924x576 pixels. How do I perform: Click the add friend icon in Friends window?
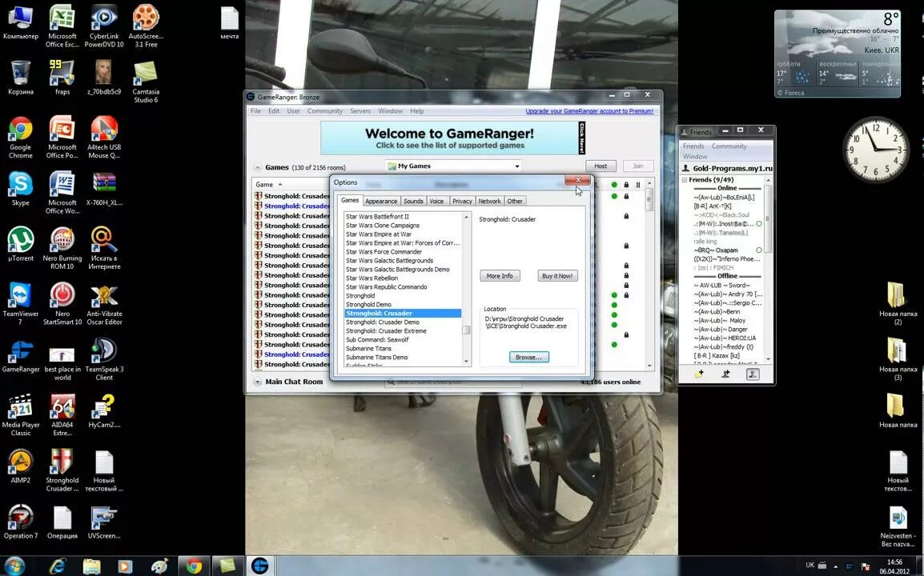(725, 374)
